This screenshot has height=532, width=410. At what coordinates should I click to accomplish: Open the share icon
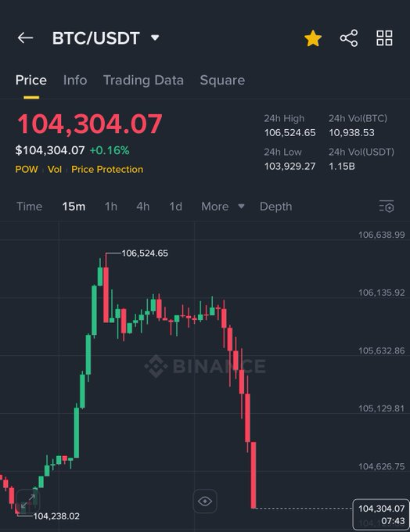point(349,38)
